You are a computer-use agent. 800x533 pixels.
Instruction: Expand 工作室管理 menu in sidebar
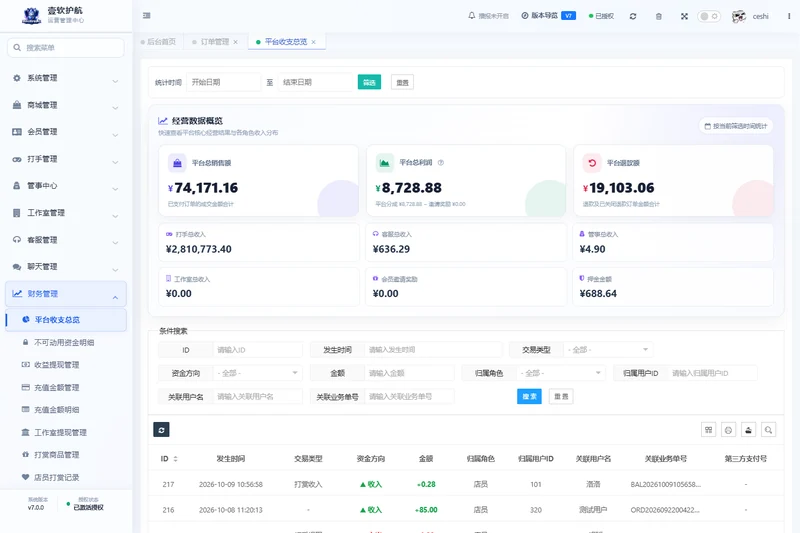pyautogui.click(x=66, y=213)
